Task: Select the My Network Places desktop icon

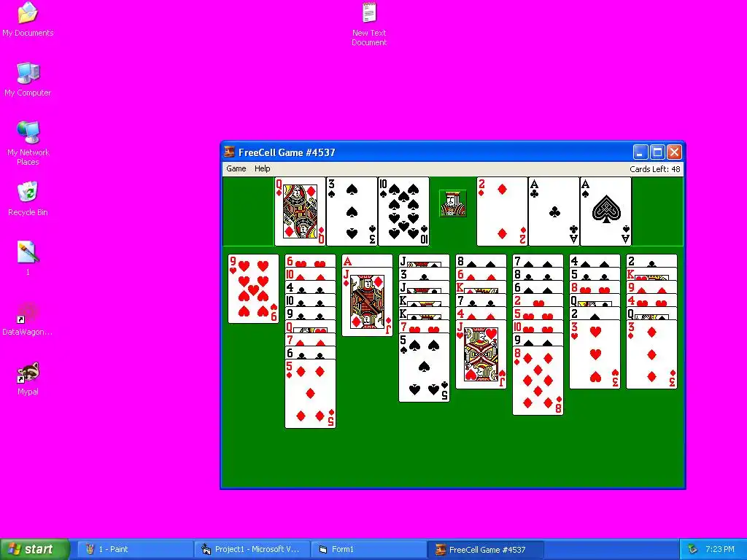Action: (x=28, y=144)
